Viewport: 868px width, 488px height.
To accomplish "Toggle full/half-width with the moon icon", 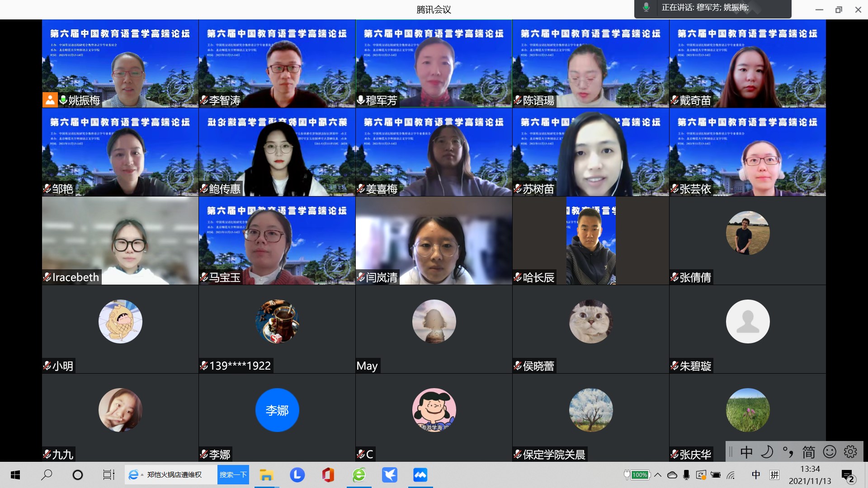I will pyautogui.click(x=767, y=452).
